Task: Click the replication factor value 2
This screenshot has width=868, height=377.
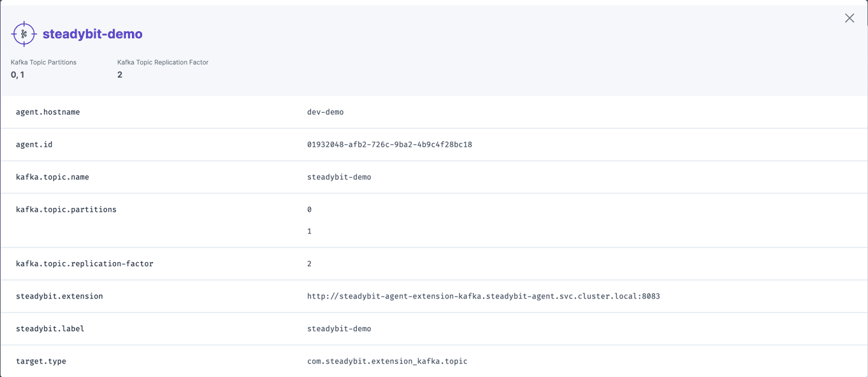Action: [310, 263]
